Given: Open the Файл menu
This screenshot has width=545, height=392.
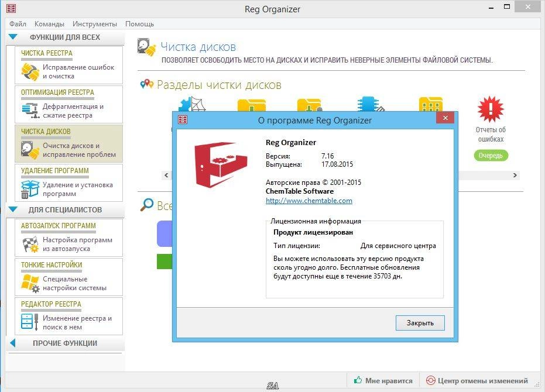Looking at the screenshot, I should tap(18, 24).
